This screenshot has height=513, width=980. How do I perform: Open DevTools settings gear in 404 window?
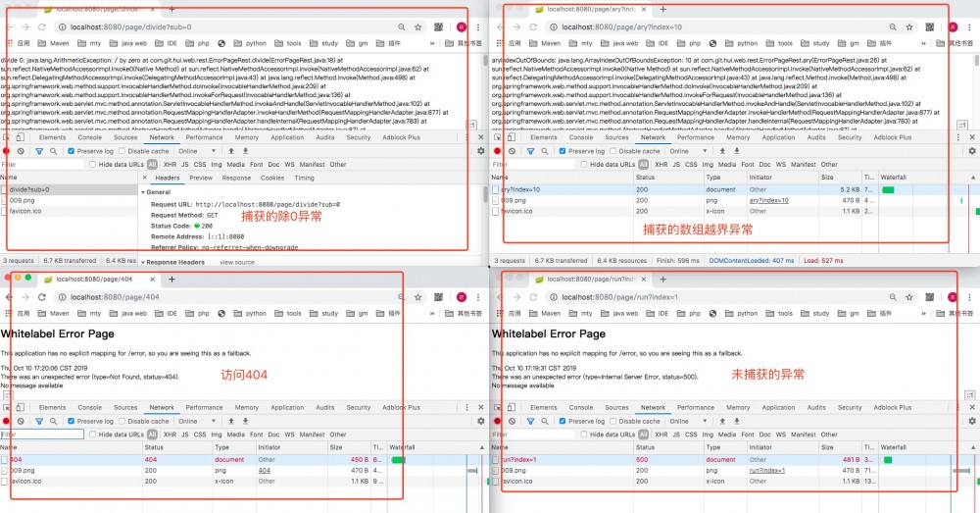[480, 421]
